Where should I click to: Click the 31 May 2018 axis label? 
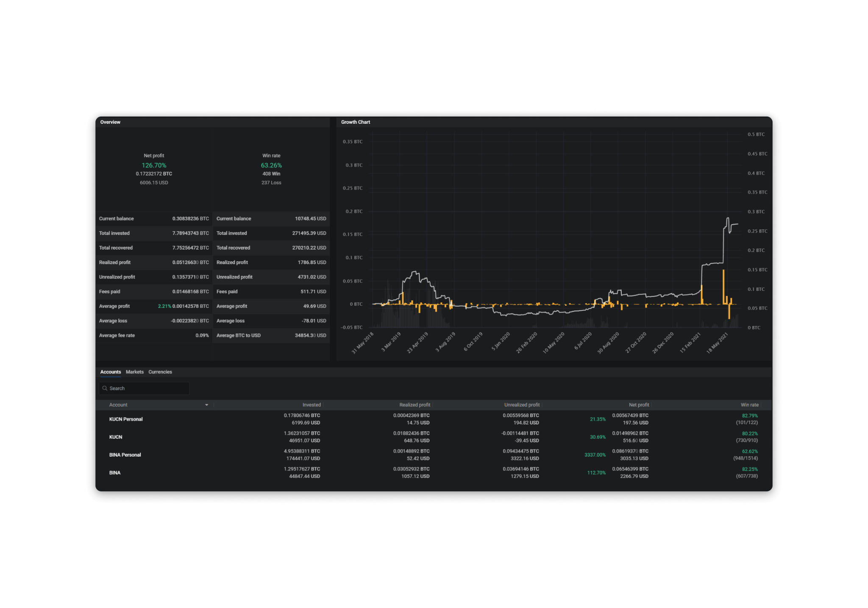coord(363,343)
